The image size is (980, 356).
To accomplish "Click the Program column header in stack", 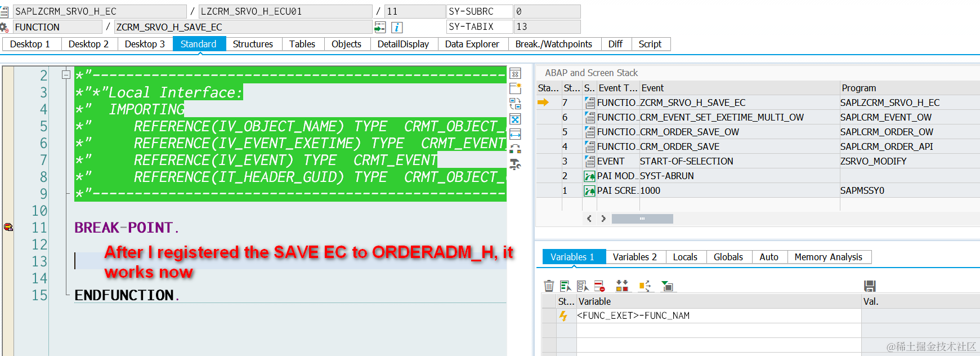I will coord(909,88).
